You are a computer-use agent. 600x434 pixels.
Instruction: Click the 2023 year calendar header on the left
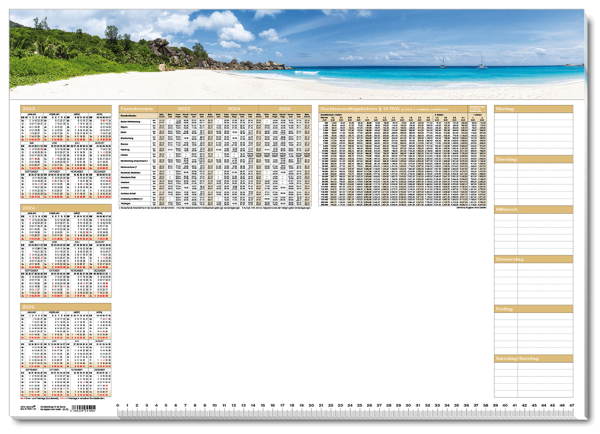66,109
